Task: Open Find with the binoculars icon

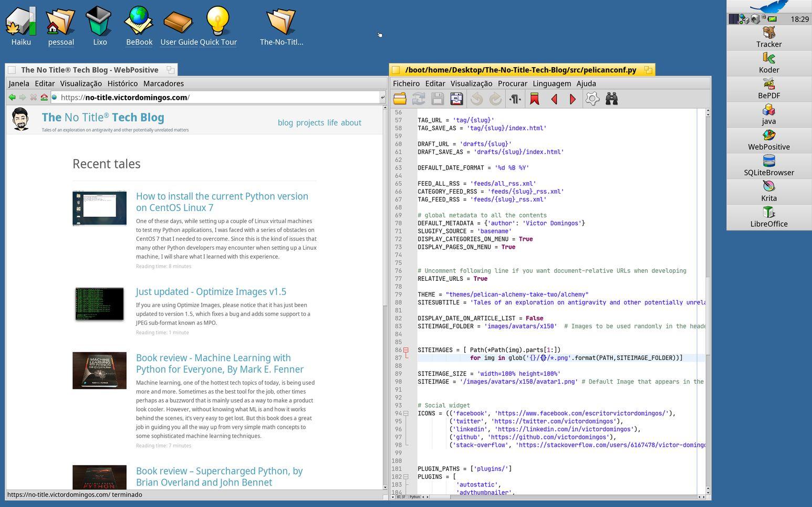Action: point(611,99)
